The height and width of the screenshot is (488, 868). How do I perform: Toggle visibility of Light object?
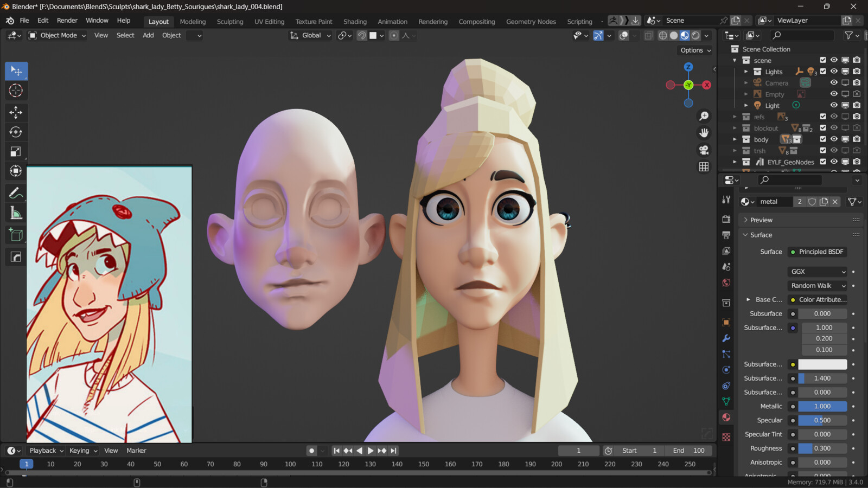coord(834,105)
